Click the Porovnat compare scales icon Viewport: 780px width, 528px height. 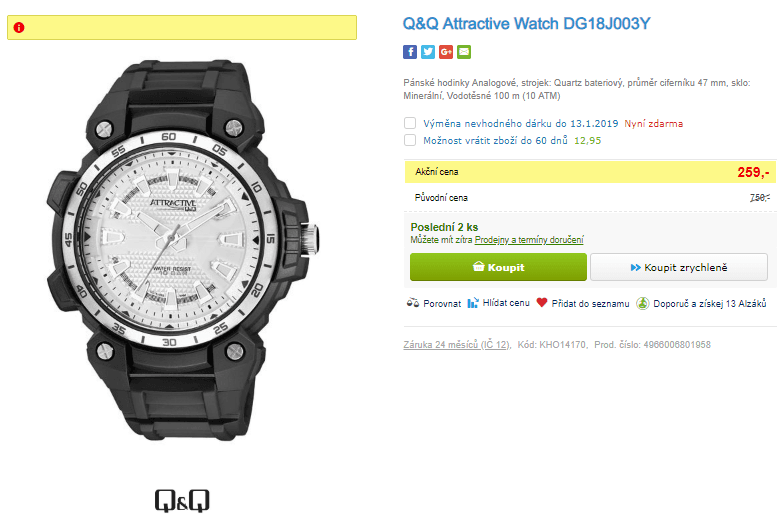[413, 303]
